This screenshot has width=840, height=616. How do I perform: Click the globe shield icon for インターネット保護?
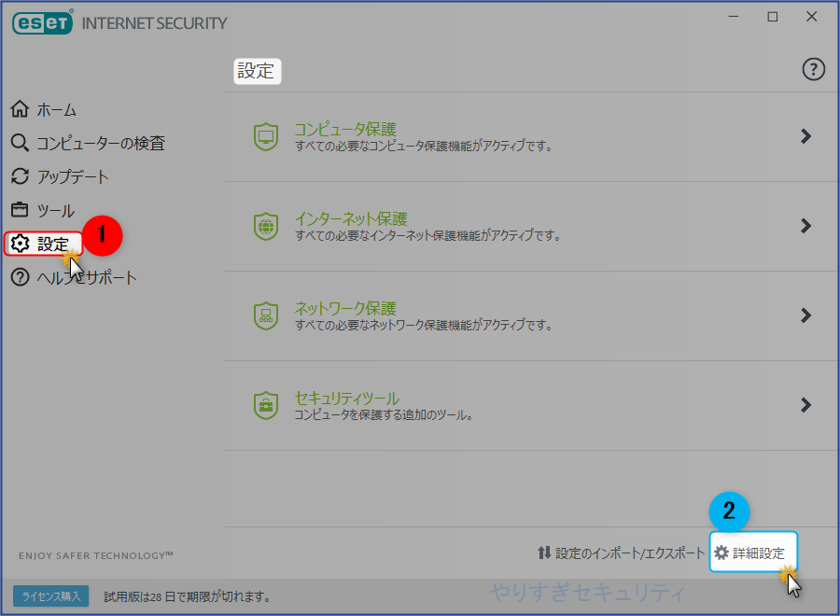coord(266,226)
